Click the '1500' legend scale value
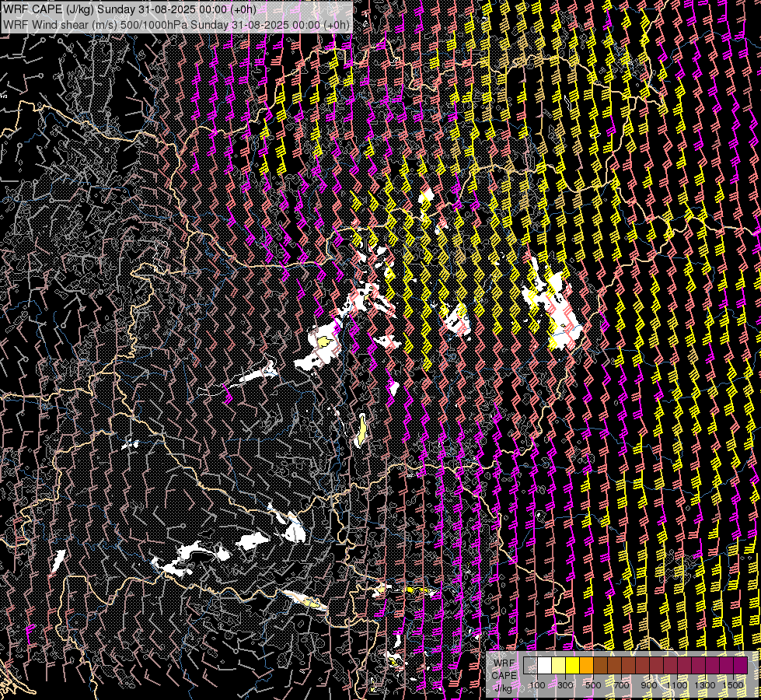 click(733, 685)
